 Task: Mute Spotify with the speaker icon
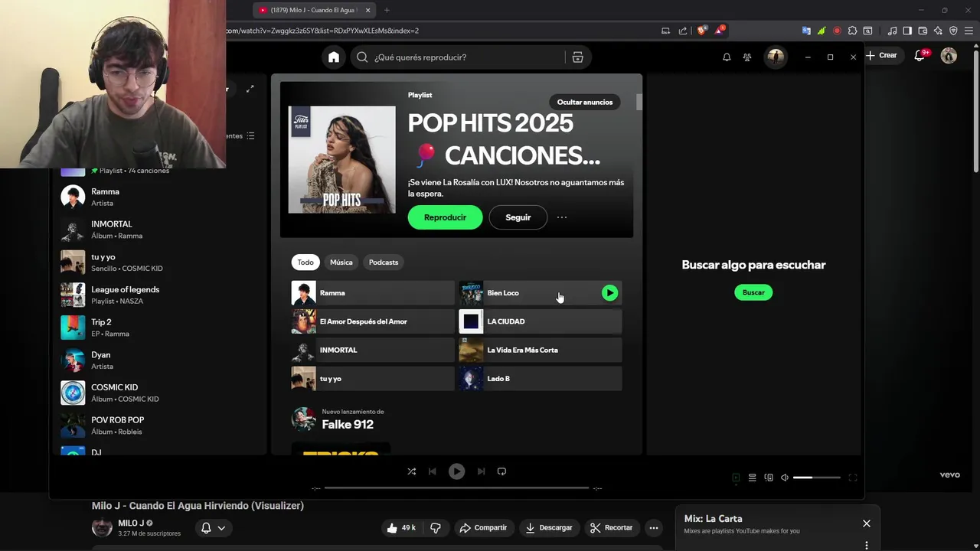[x=785, y=478]
